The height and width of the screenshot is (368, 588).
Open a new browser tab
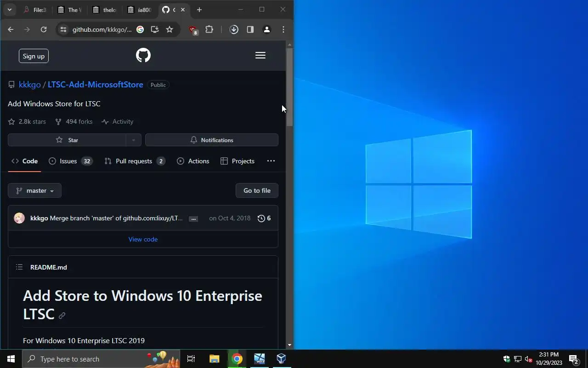tap(199, 10)
